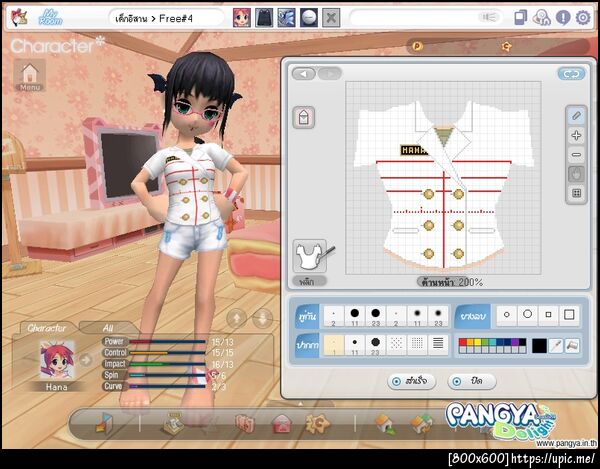Click the blue wings item slot icon
600x469 pixels.
pyautogui.click(x=286, y=18)
